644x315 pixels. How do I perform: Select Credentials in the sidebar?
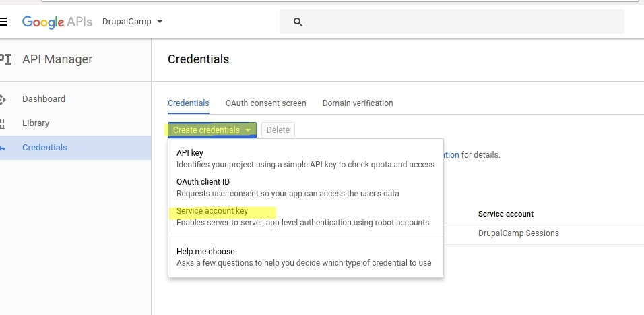pos(75,148)
